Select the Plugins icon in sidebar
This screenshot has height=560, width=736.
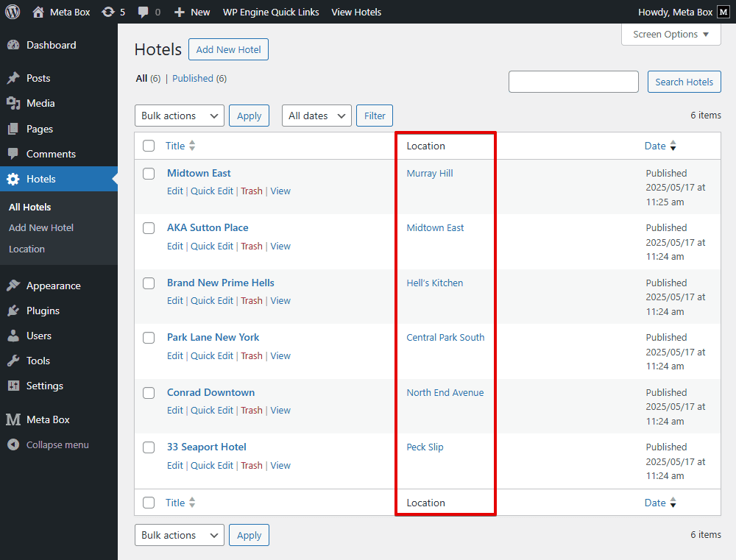(x=15, y=310)
